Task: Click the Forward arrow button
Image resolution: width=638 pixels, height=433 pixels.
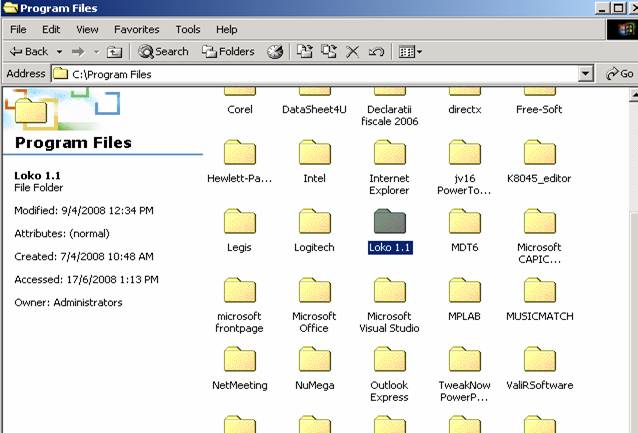Action: coord(78,52)
